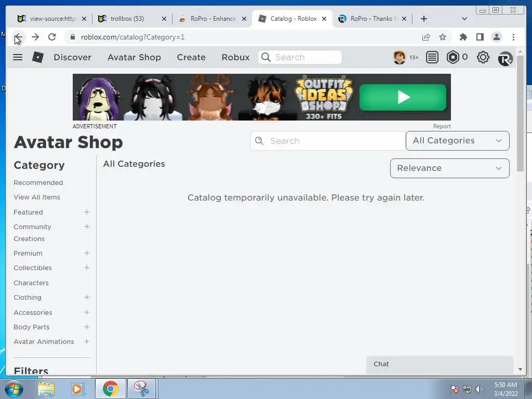Close the trollbox (53) tab
The height and width of the screenshot is (399, 532).
point(164,19)
